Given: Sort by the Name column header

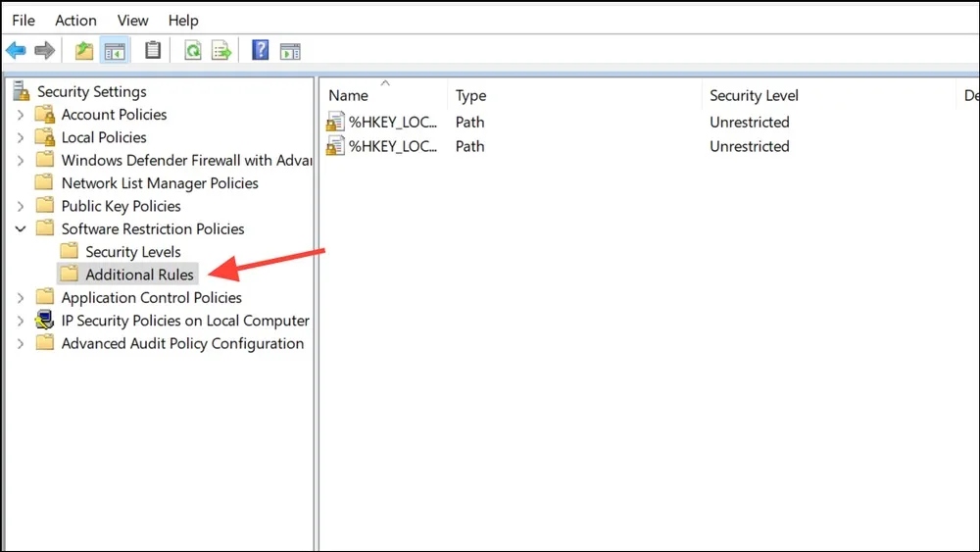Looking at the screenshot, I should (x=348, y=96).
